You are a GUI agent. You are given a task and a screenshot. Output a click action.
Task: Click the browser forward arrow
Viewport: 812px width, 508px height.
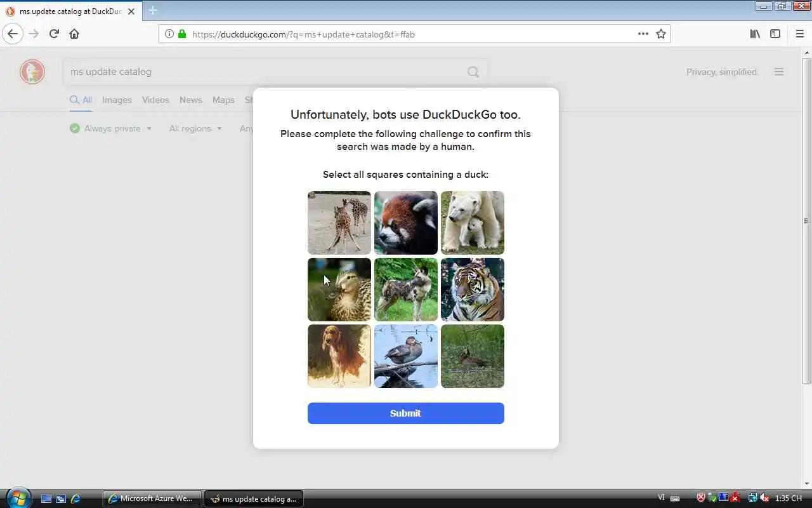pos(34,34)
